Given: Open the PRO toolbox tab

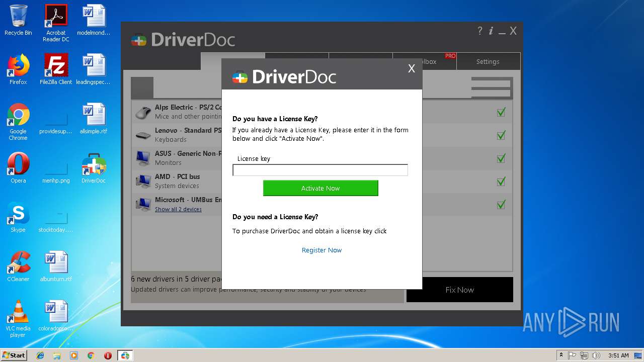Looking at the screenshot, I should (439, 61).
